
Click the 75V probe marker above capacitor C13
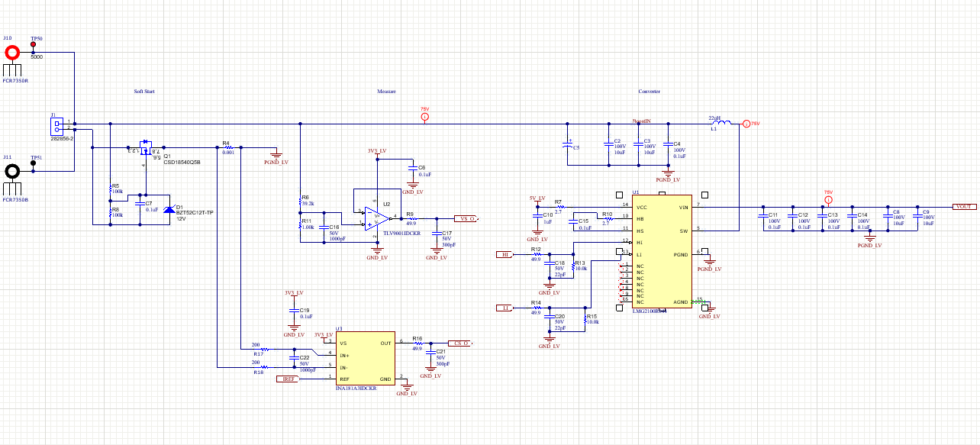827,200
